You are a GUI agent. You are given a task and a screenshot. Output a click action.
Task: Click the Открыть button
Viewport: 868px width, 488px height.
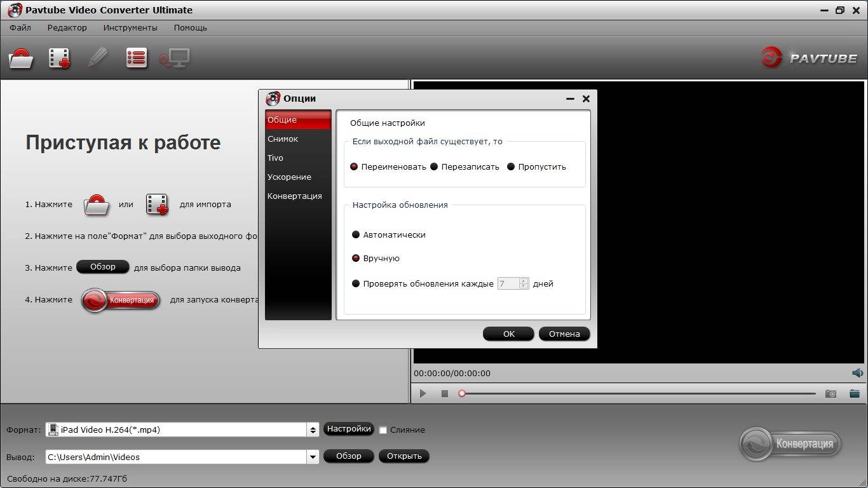(404, 456)
